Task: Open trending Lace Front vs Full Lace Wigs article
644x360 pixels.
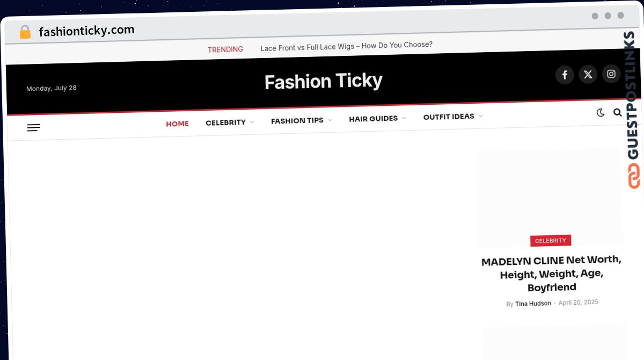Action: pos(346,46)
